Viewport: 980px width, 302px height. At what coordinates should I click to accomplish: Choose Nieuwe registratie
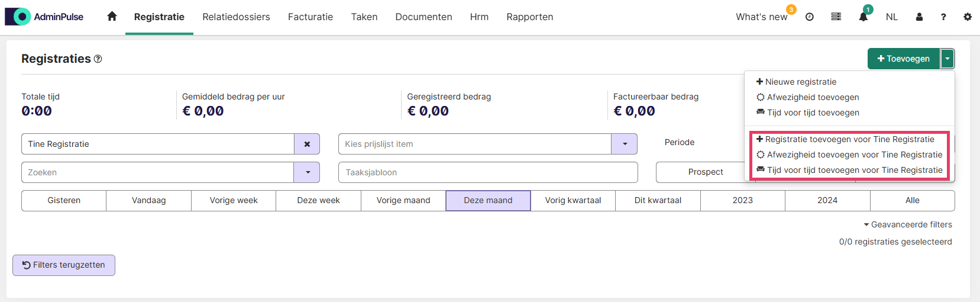[796, 82]
